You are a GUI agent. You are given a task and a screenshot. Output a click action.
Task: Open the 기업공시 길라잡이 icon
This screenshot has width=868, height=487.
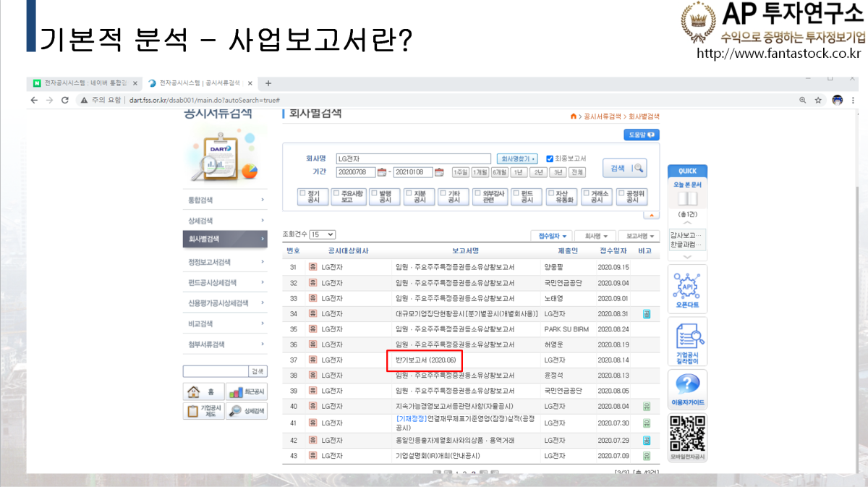(686, 342)
